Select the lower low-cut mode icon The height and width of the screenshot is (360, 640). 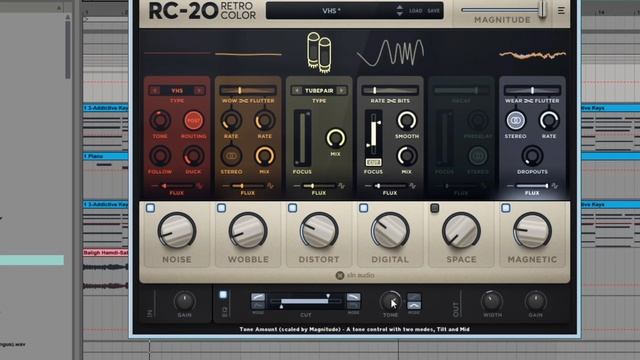[x=258, y=305]
